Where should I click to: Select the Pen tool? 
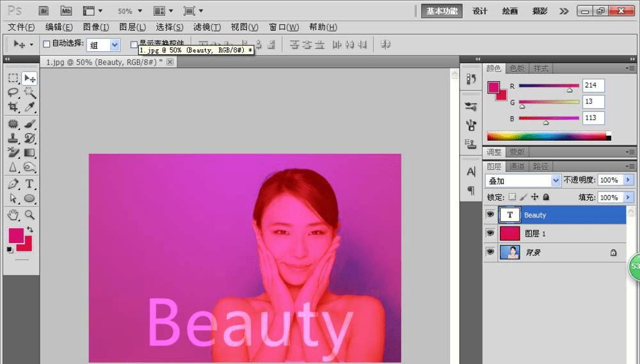pyautogui.click(x=13, y=184)
